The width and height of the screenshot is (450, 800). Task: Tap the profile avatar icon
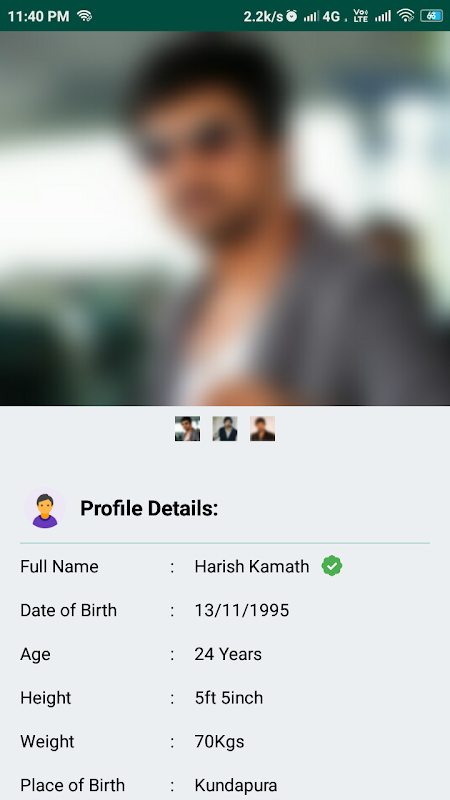pyautogui.click(x=45, y=508)
